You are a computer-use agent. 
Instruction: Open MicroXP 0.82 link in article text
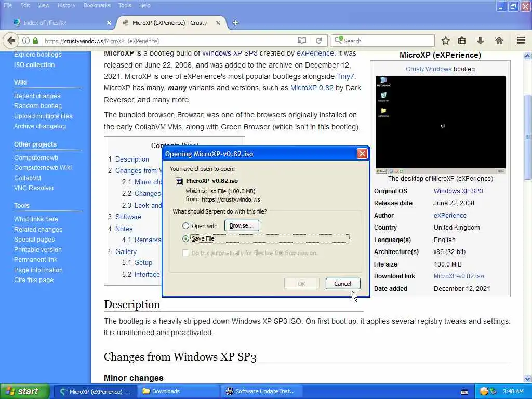[x=312, y=88]
